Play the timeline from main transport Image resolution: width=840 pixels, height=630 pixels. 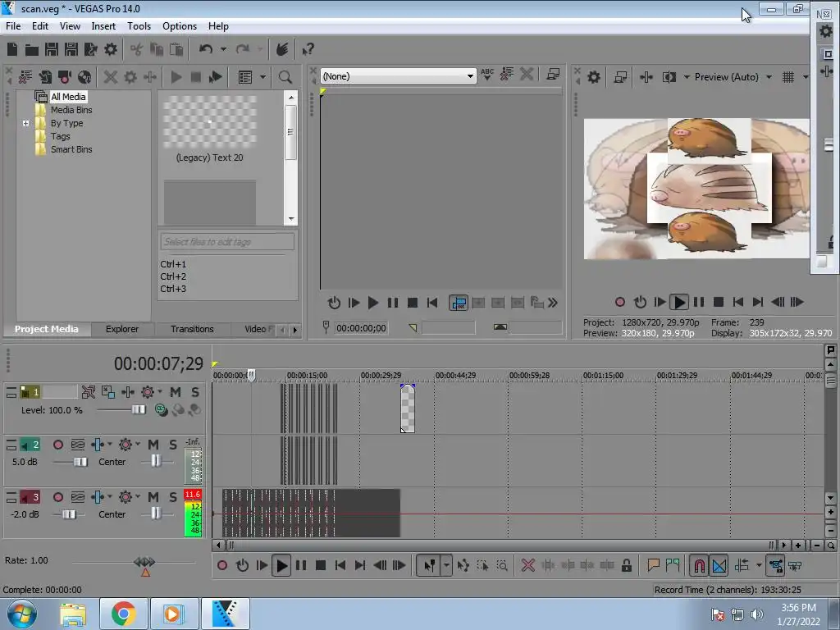click(281, 565)
